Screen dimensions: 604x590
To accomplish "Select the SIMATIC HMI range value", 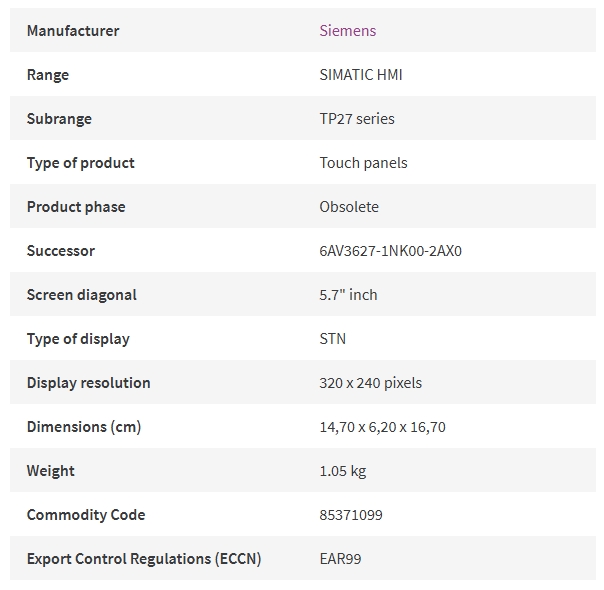I will 361,75.
